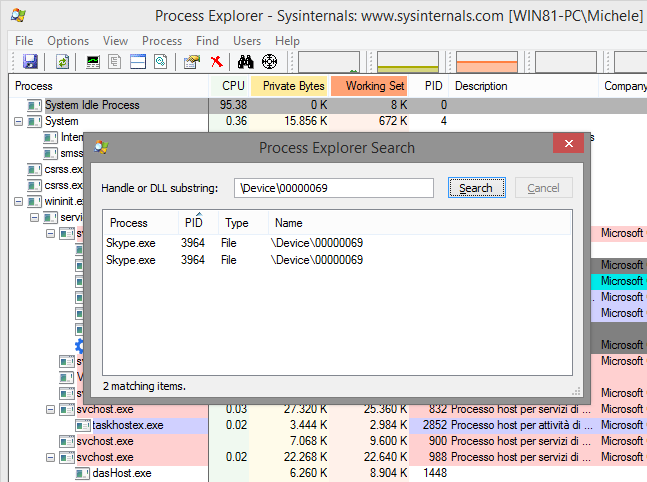This screenshot has height=482, width=647.
Task: Open the Properties toolbar icon
Action: point(192,62)
